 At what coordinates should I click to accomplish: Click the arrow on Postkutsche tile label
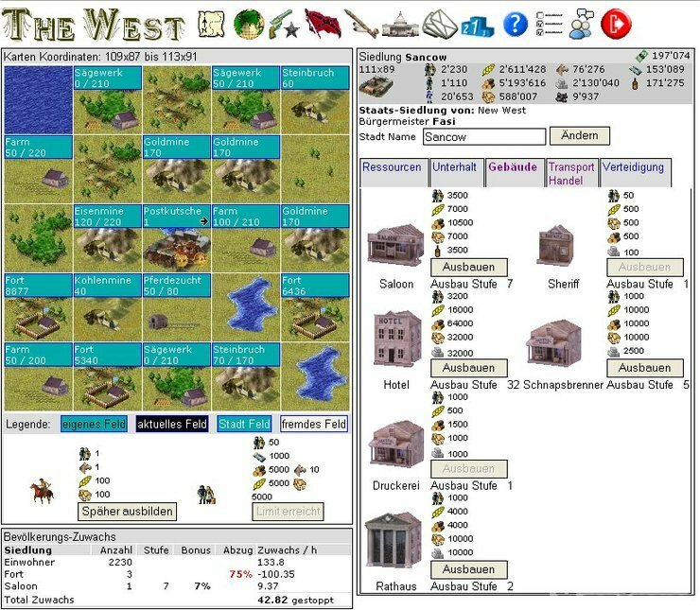pyautogui.click(x=204, y=221)
